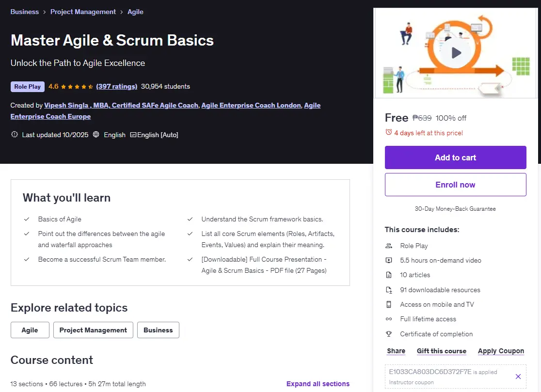Viewport: 541px width, 392px height.
Task: Open the 397 ratings link
Action: click(x=117, y=87)
